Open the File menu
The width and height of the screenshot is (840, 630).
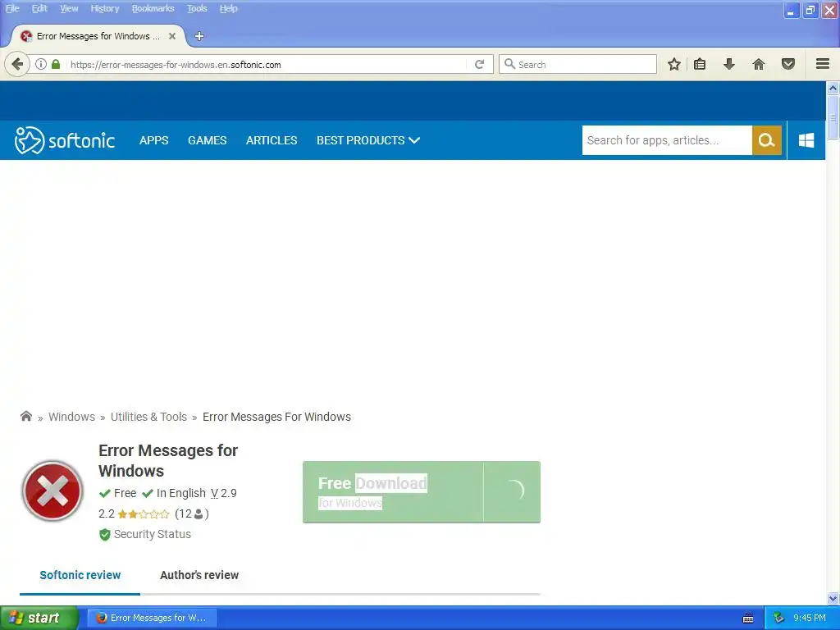click(x=11, y=8)
